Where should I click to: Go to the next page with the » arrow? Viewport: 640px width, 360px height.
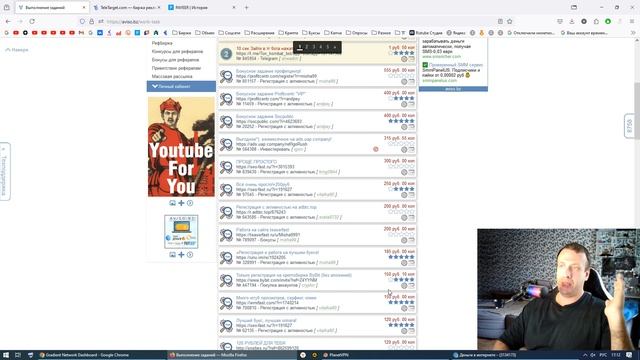coord(335,47)
